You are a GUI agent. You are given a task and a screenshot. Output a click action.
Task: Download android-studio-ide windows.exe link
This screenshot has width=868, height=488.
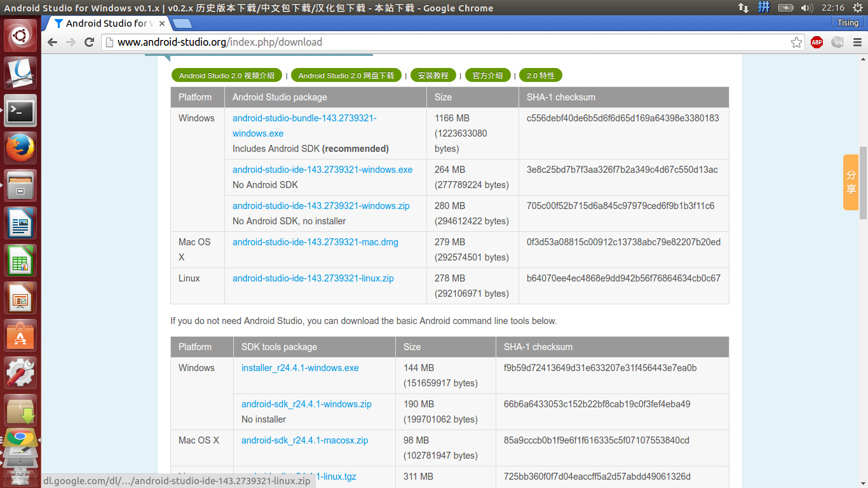(x=322, y=170)
